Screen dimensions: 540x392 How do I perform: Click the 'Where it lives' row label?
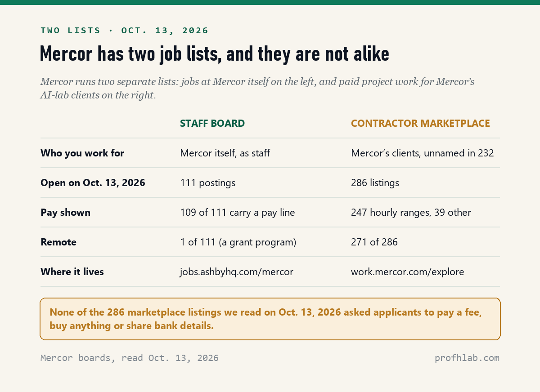[72, 272]
